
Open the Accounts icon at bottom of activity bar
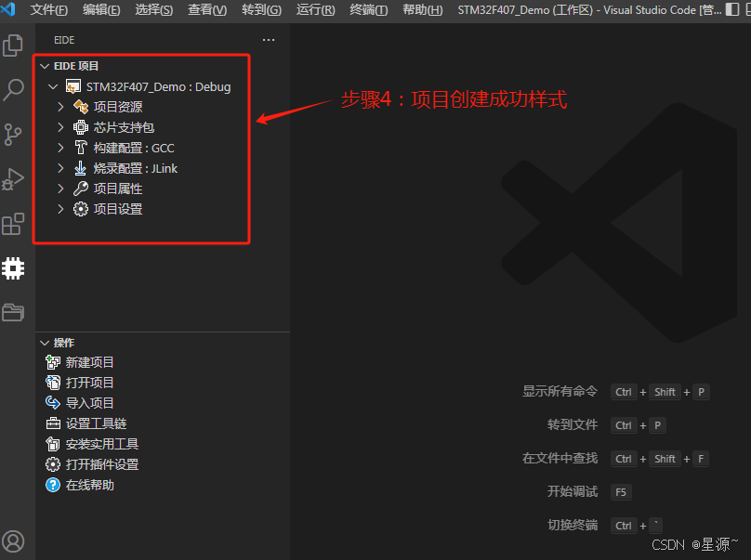[13, 541]
